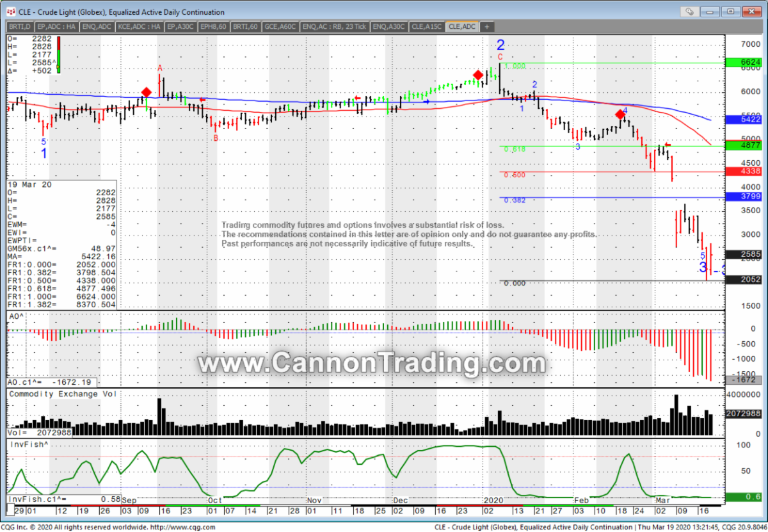Open the EP,ADC : HA tab
The image size is (768, 532).
tap(57, 26)
